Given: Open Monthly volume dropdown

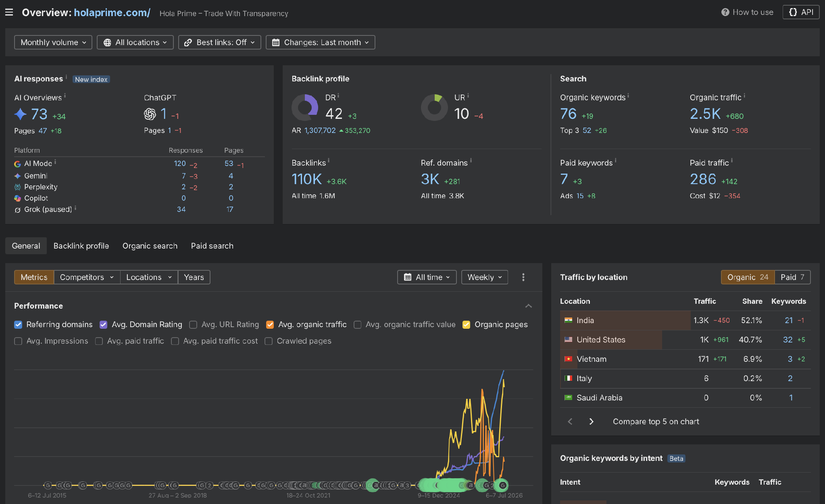Looking at the screenshot, I should 53,42.
